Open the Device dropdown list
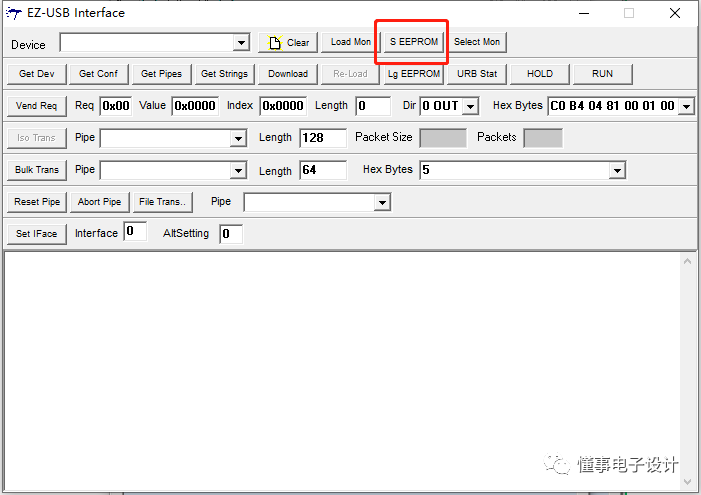This screenshot has width=701, height=495. [x=241, y=43]
